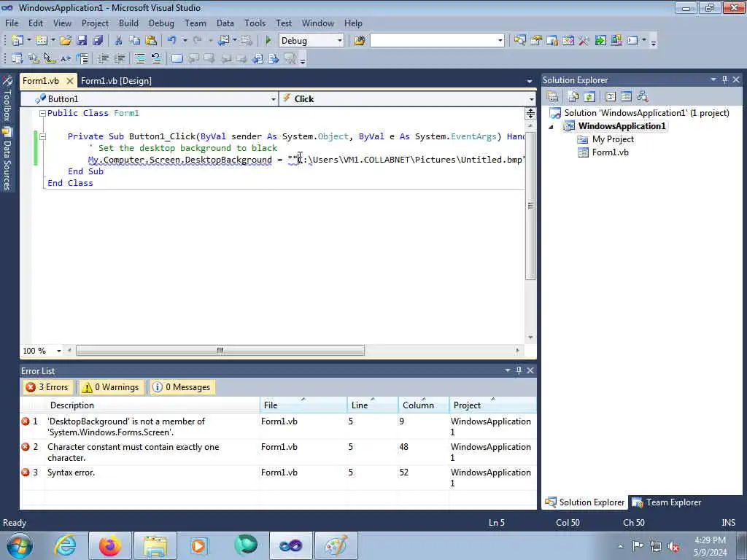Open the Undo history dropdown arrow
The image size is (747, 560).
click(185, 41)
